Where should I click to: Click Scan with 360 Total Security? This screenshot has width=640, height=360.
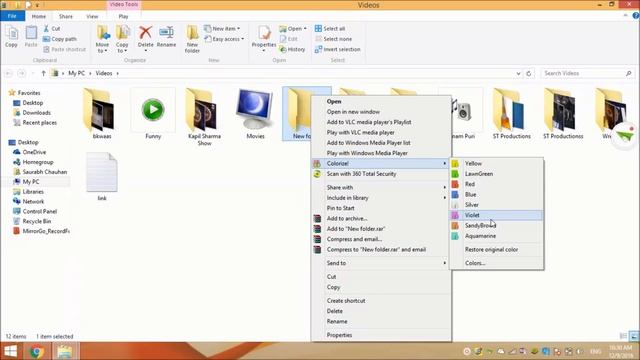[x=381, y=174]
